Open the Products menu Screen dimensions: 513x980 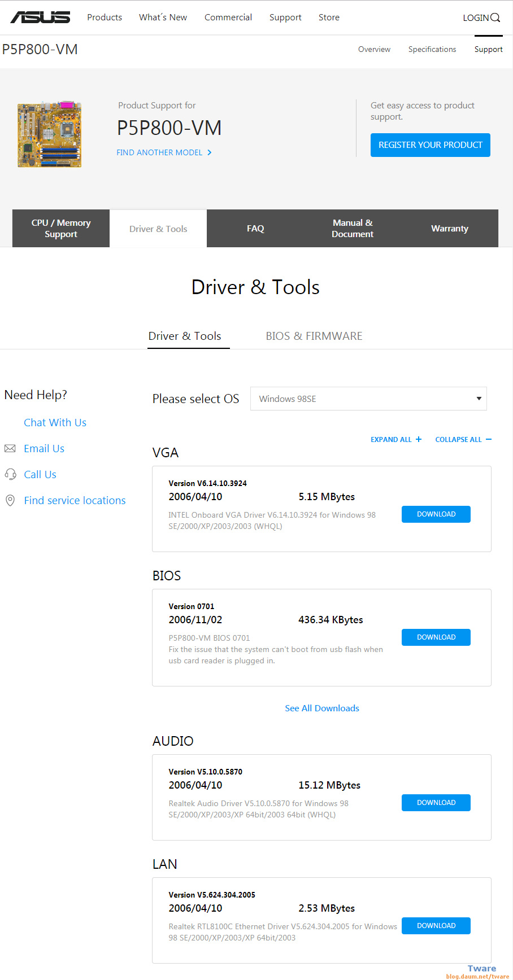point(105,17)
